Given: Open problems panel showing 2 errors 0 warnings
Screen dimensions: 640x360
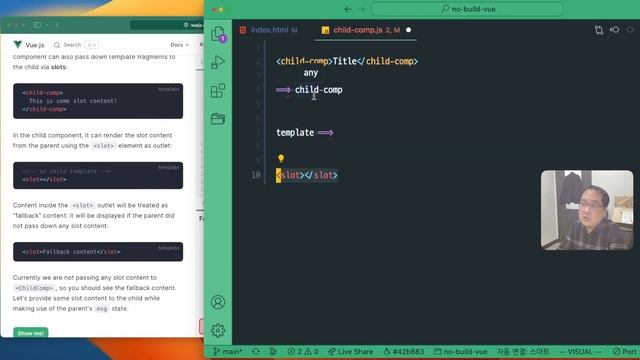Looking at the screenshot, I should point(303,351).
